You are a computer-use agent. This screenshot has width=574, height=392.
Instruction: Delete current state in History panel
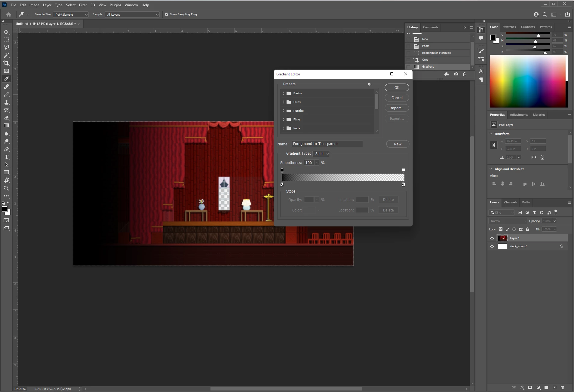(465, 74)
